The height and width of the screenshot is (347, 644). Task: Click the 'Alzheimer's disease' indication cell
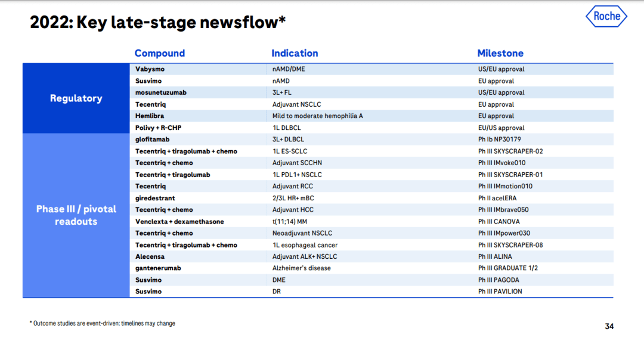click(x=302, y=268)
